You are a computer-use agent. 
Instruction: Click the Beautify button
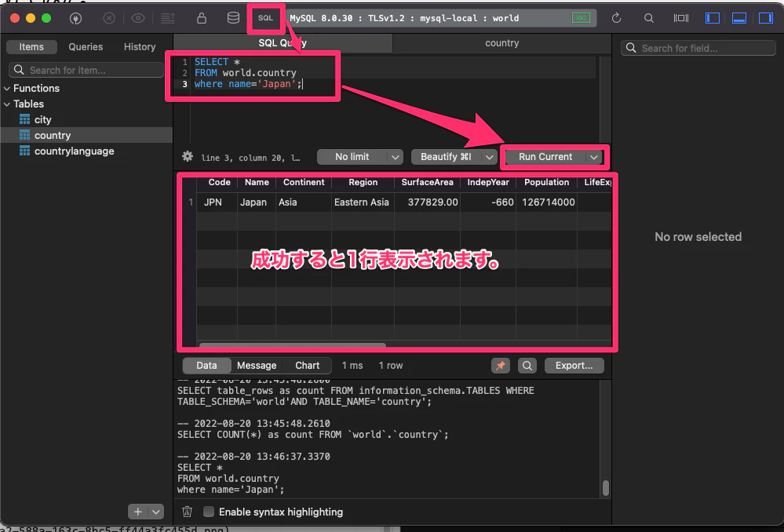coord(446,157)
